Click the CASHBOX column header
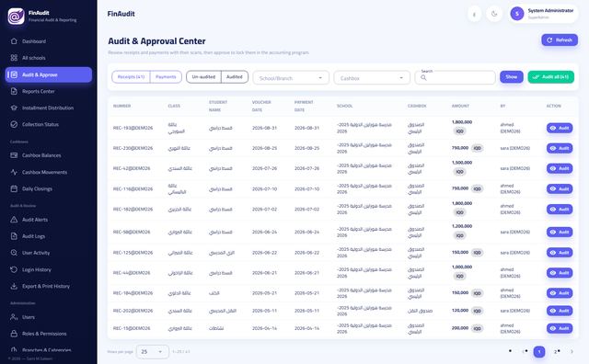Viewport: 589px width, 364px height. (x=417, y=106)
